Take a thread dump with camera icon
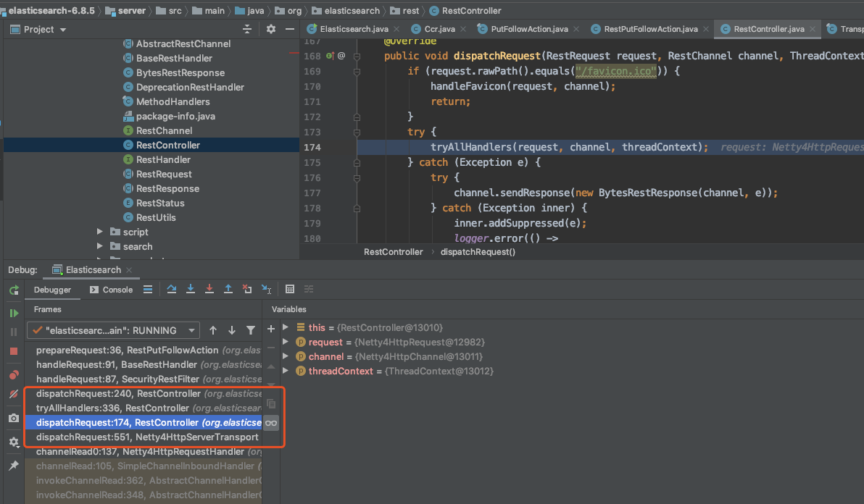This screenshot has width=864, height=504. click(x=14, y=418)
